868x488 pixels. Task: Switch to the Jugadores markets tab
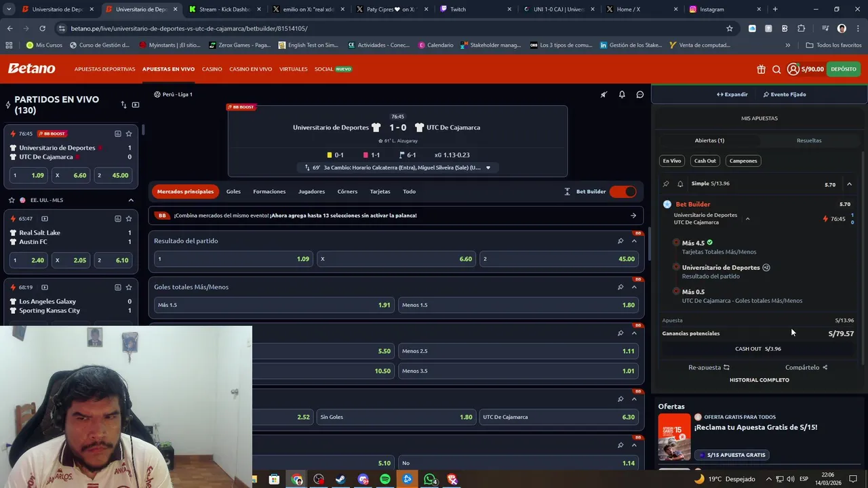point(311,192)
